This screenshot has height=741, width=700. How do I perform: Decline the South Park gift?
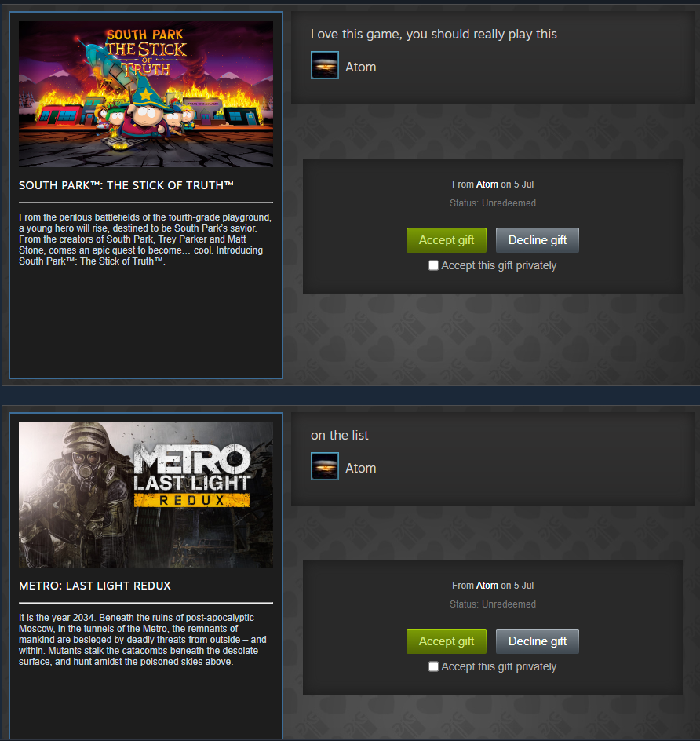coord(537,240)
